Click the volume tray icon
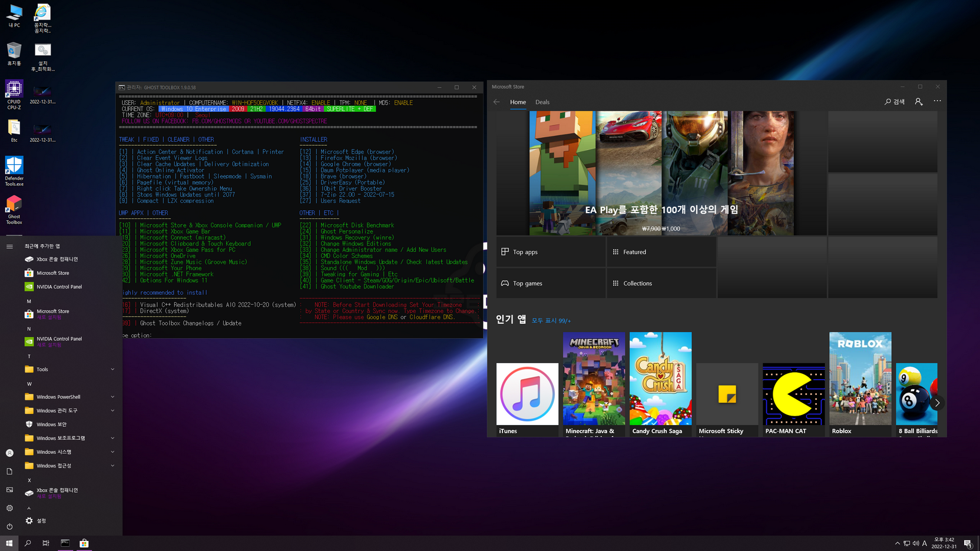The image size is (980, 551). [x=916, y=543]
